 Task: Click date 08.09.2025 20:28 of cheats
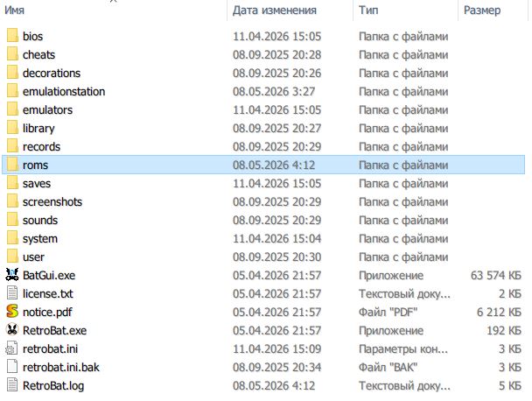(276, 54)
